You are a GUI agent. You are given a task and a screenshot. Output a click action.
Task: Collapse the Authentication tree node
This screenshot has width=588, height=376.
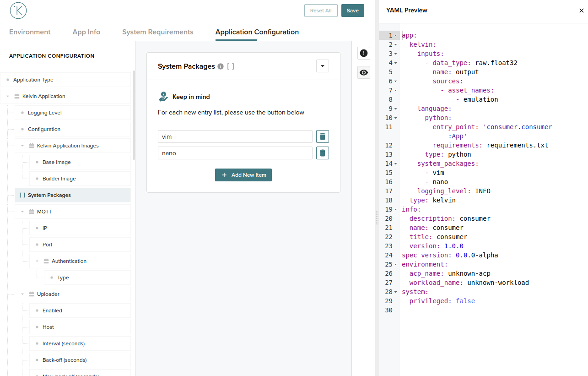[37, 261]
